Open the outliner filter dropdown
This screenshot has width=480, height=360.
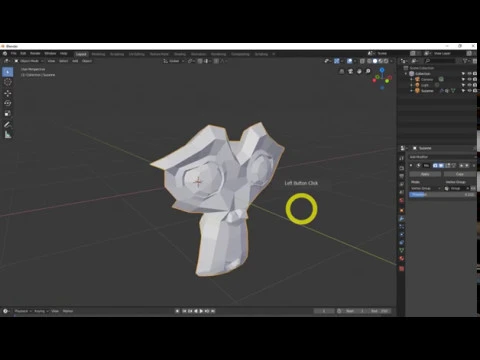coord(466,61)
